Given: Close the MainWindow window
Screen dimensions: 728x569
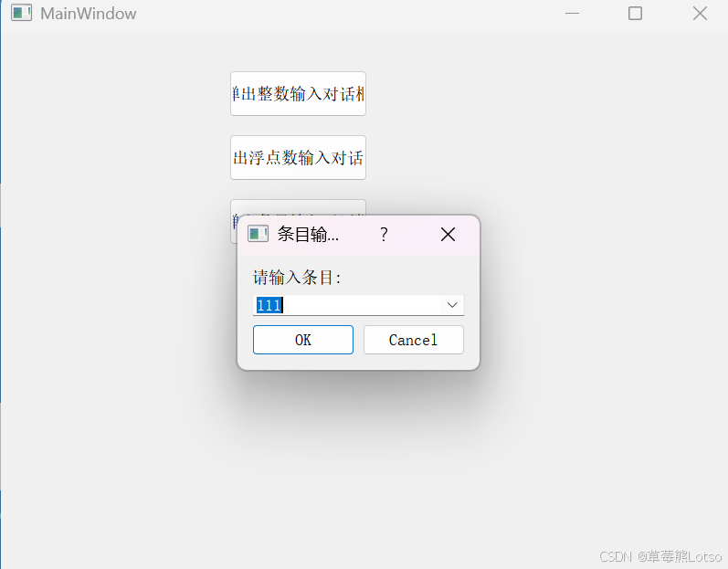Looking at the screenshot, I should (x=700, y=14).
